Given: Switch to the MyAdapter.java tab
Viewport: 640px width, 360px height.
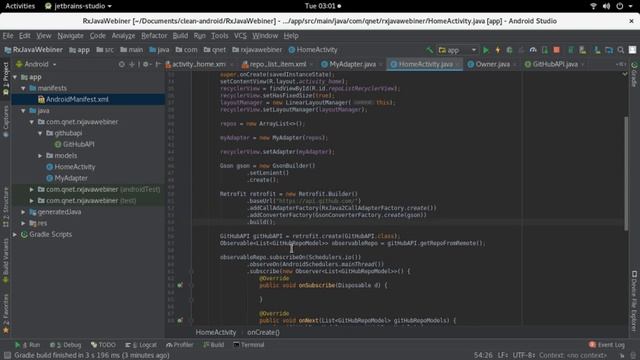Looking at the screenshot, I should point(352,64).
